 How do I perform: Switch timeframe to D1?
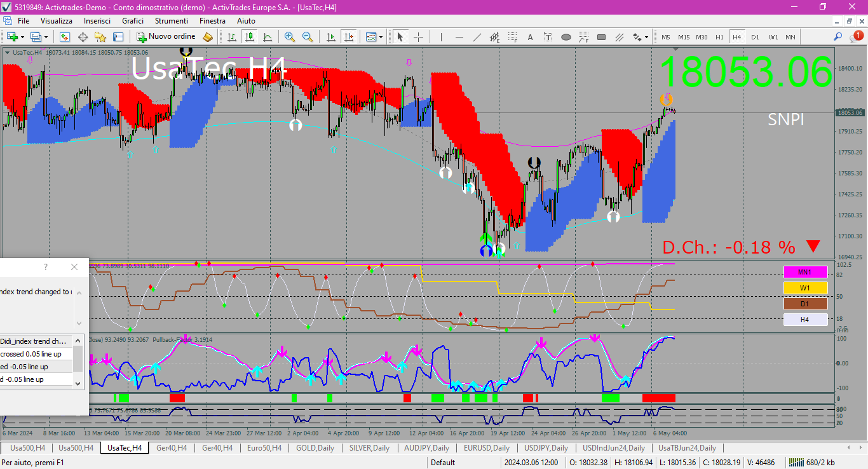pyautogui.click(x=755, y=37)
